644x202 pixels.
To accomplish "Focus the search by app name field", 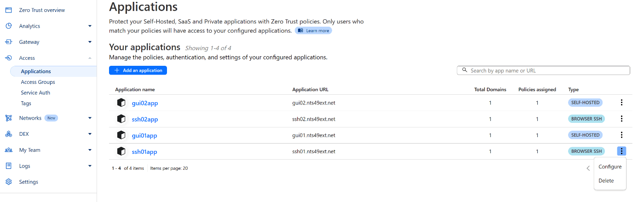I will pyautogui.click(x=543, y=70).
